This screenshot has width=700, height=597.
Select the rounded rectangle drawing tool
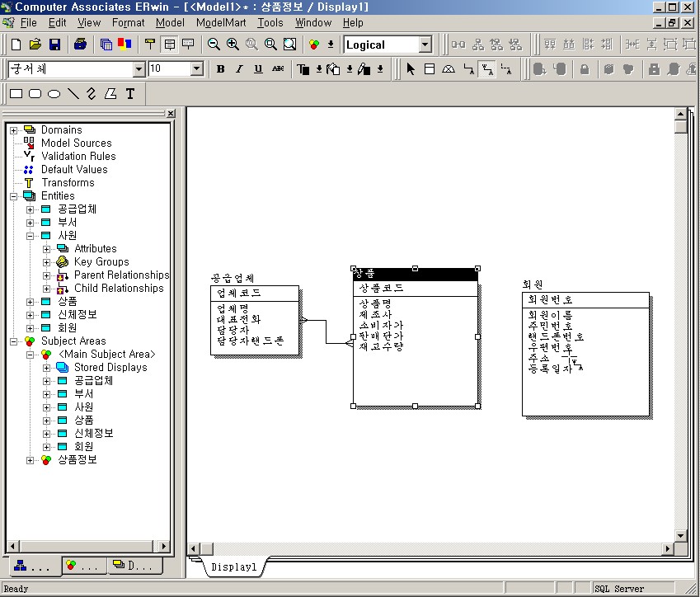coord(35,94)
